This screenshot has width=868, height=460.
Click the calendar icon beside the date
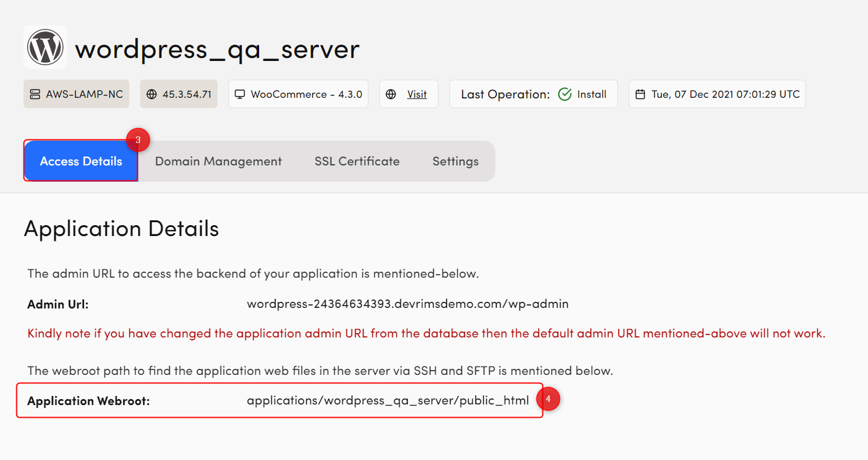point(640,94)
